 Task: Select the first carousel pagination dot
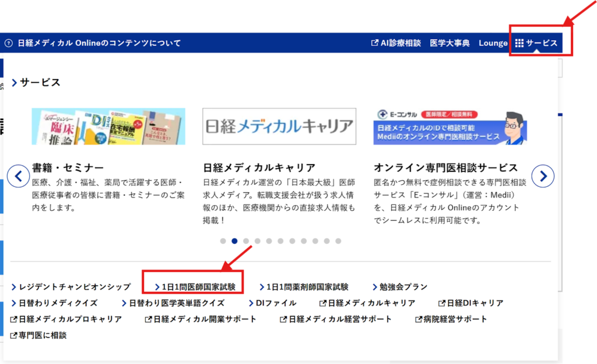pos(223,241)
